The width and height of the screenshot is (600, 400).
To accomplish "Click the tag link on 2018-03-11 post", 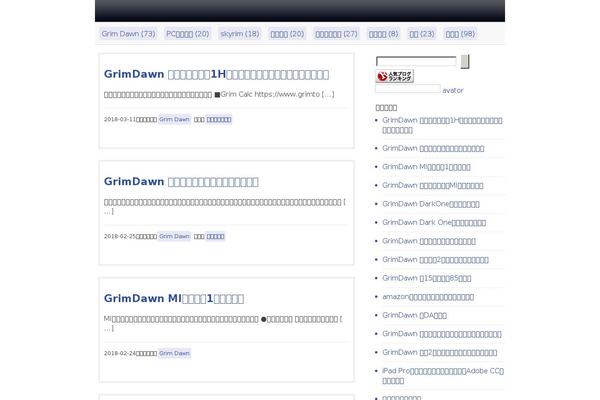I will (219, 119).
